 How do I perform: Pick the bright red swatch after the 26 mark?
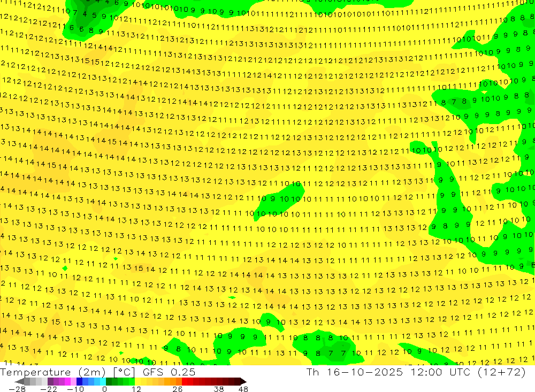pos(185,381)
